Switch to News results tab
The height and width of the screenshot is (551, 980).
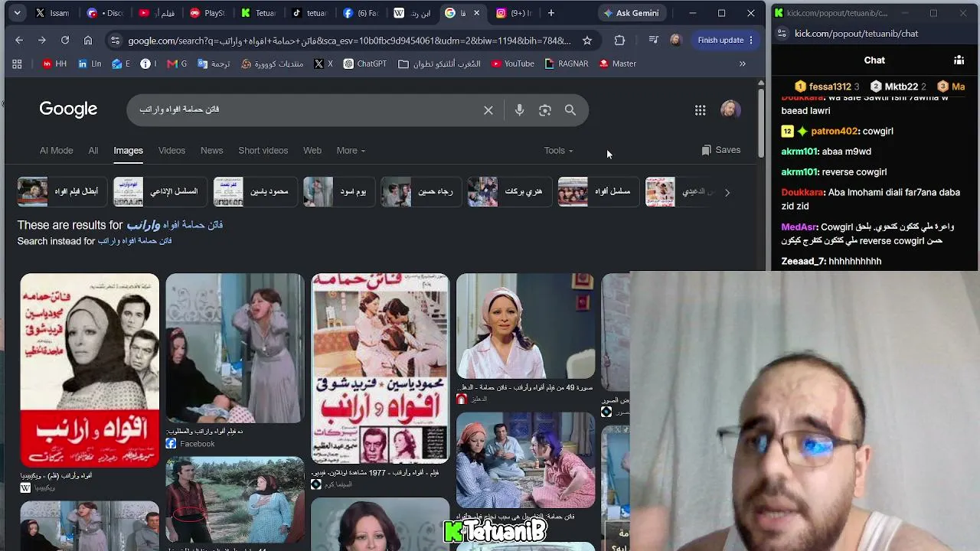211,150
